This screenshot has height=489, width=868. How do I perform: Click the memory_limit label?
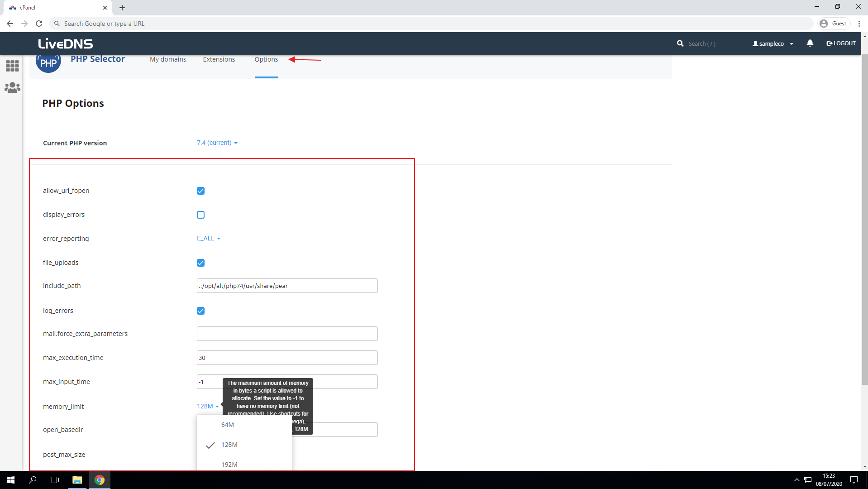coord(63,407)
